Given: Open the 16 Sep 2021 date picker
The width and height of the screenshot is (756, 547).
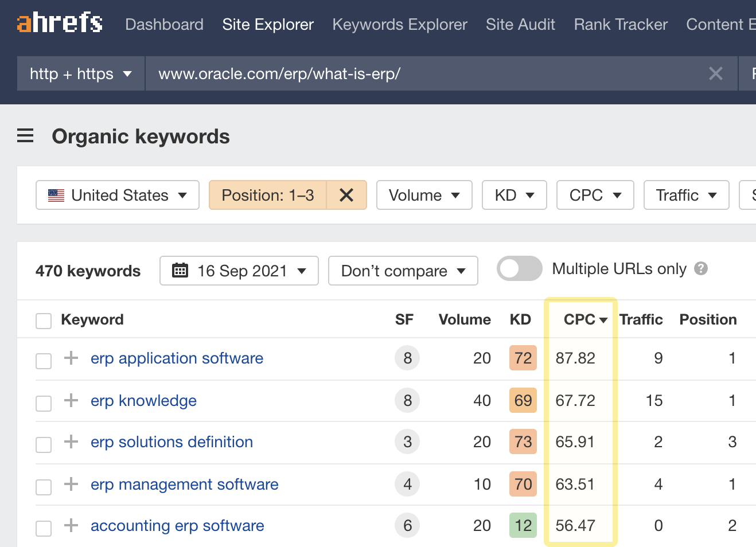Looking at the screenshot, I should [239, 271].
